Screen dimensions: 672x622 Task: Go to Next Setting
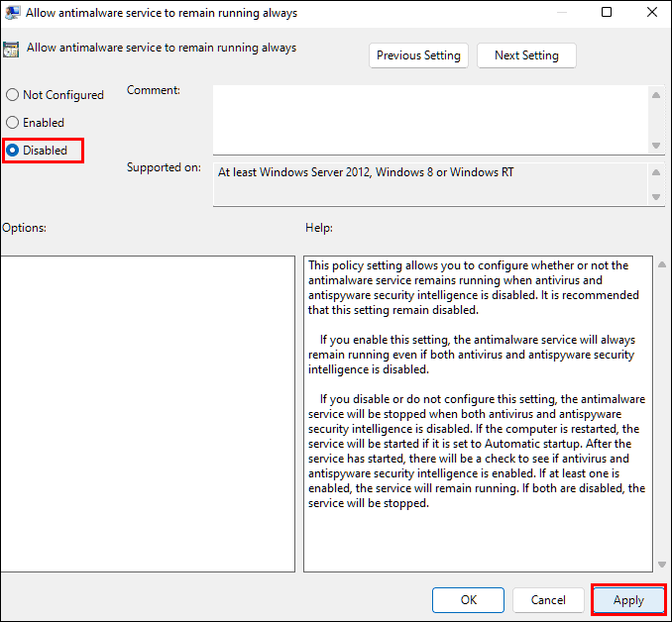coord(526,55)
